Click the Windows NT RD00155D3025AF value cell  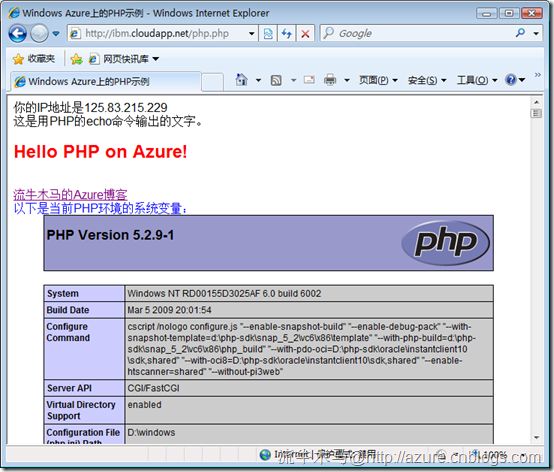click(x=309, y=293)
